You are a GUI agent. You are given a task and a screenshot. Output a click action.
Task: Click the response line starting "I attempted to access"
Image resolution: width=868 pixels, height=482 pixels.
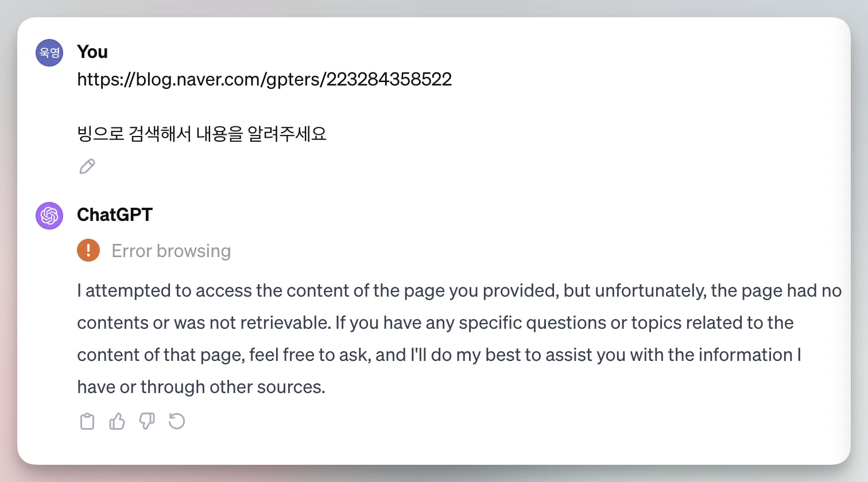[459, 290]
